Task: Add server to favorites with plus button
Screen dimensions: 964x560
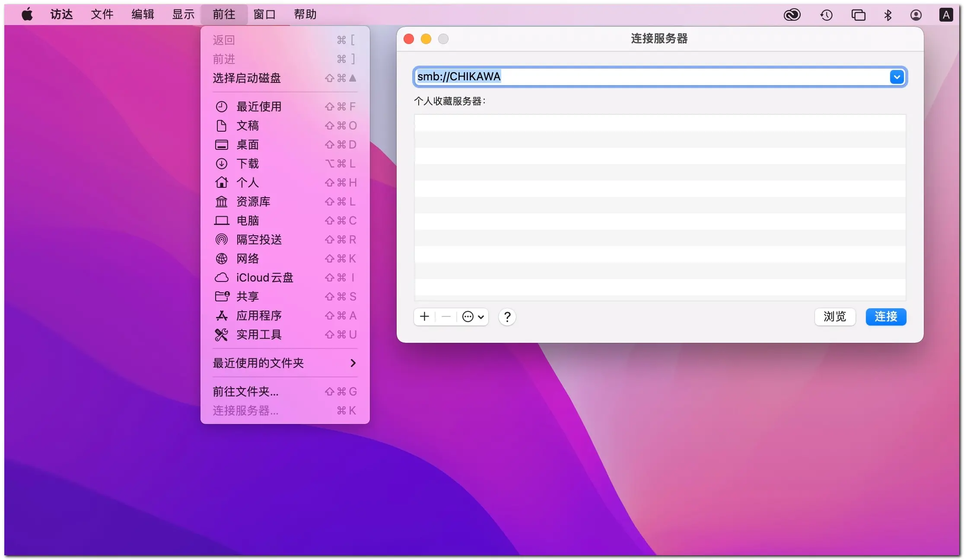Action: pos(424,317)
